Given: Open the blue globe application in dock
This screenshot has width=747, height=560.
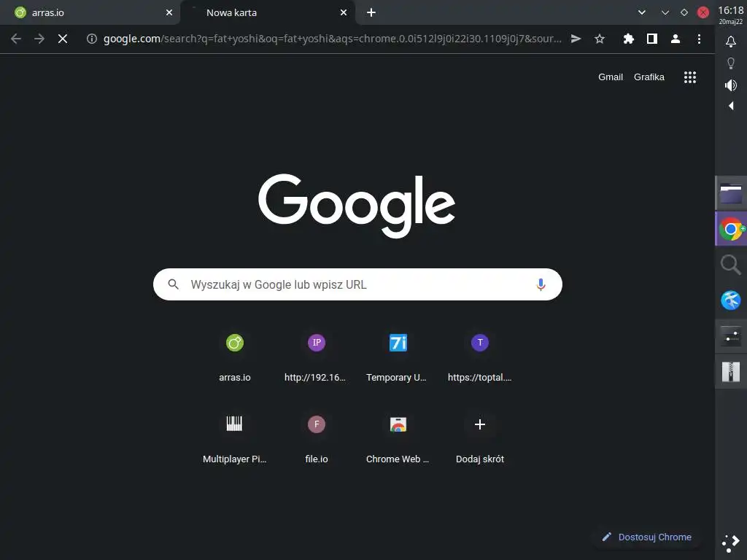Looking at the screenshot, I should (x=731, y=300).
